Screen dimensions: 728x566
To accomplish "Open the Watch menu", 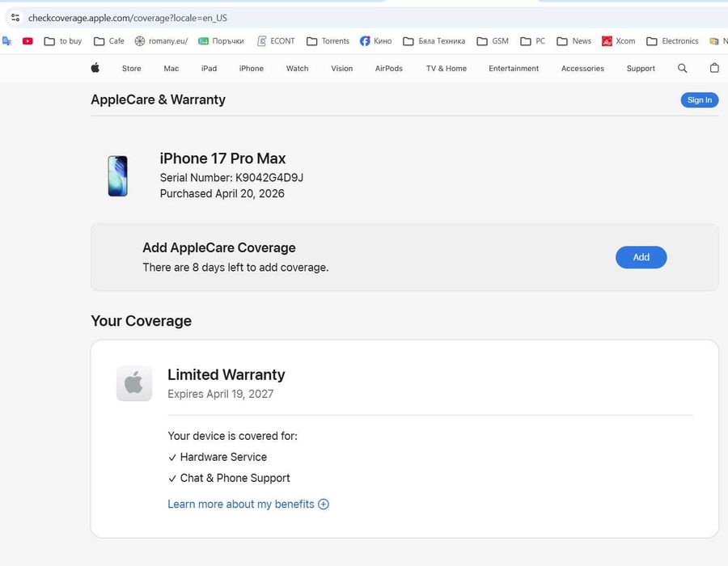I will coord(297,69).
